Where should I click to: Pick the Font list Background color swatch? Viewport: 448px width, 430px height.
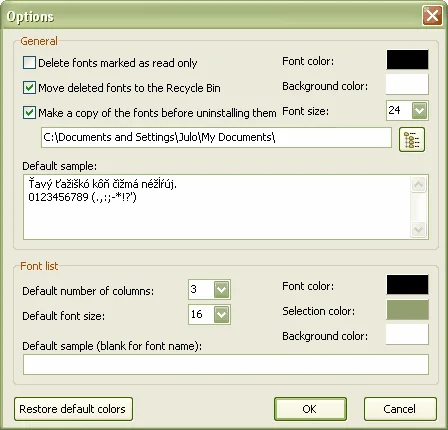coord(407,334)
